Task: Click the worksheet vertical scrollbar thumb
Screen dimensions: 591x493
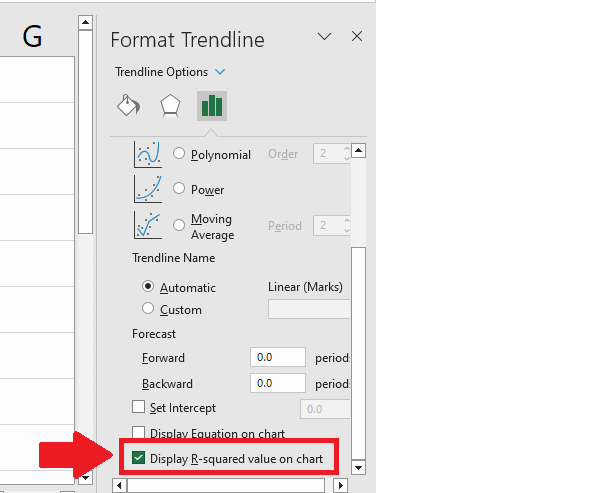Action: (x=86, y=132)
